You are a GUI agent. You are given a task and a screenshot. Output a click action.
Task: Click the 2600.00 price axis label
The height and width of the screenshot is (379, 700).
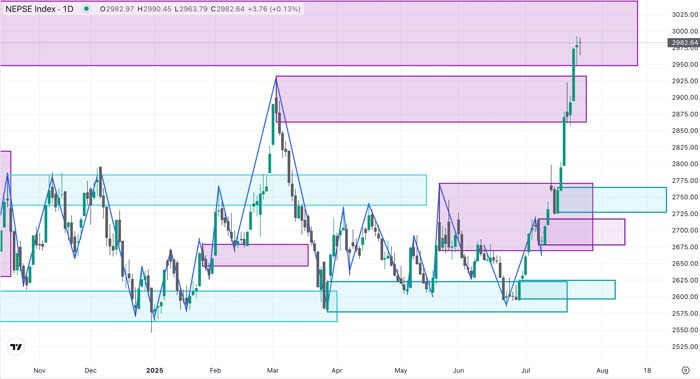point(684,296)
